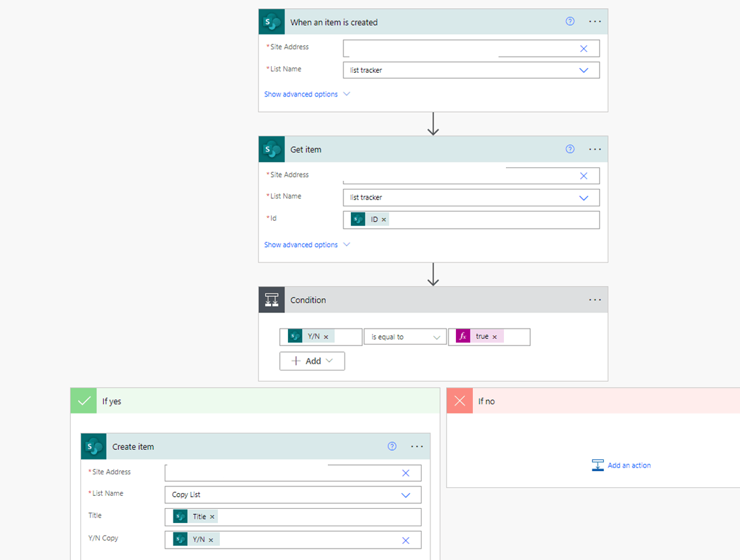Screen dimensions: 740x560
Task: Show advanced options in trigger card
Action: [307, 94]
